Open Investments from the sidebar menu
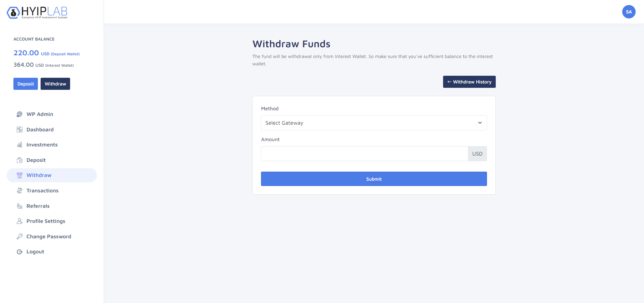The width and height of the screenshot is (644, 303). [42, 145]
